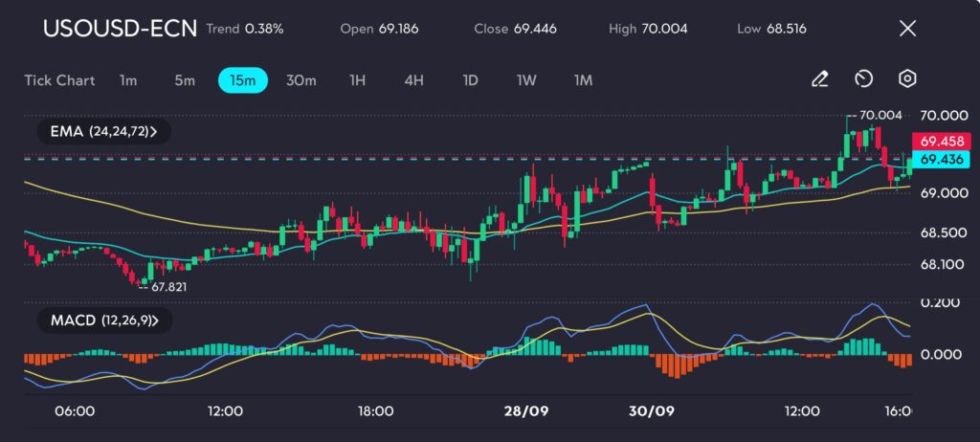Choose the 1H timeframe
This screenshot has width=980, height=442.
(357, 80)
